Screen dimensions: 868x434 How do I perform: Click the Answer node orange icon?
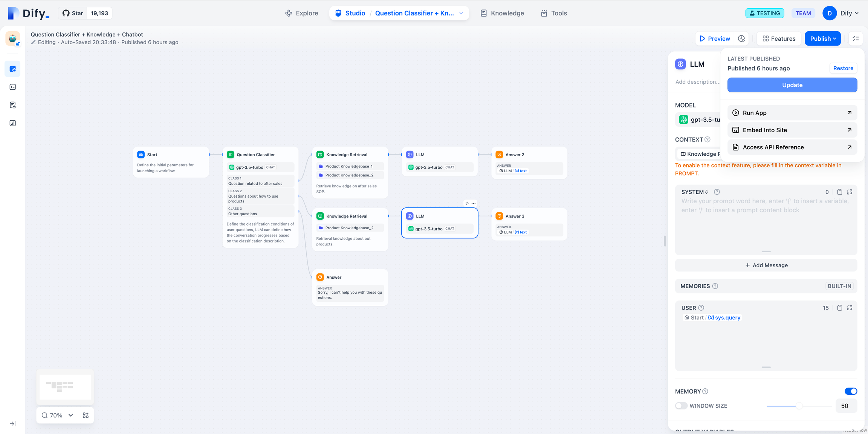321,277
